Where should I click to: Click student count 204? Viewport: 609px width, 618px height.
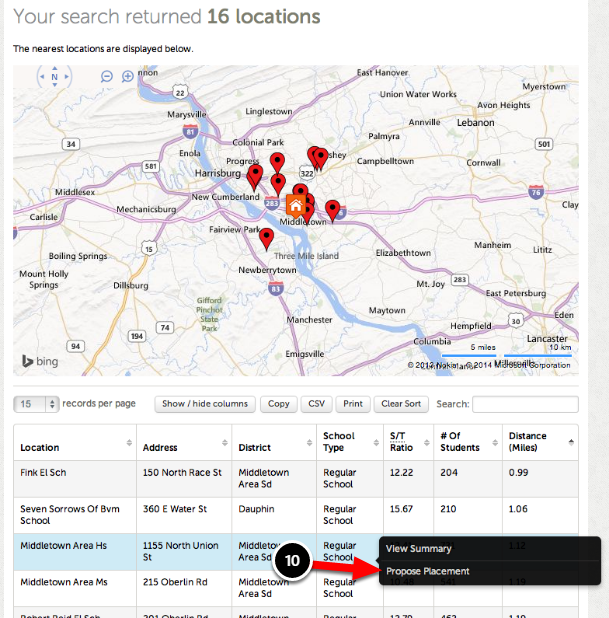pyautogui.click(x=449, y=473)
